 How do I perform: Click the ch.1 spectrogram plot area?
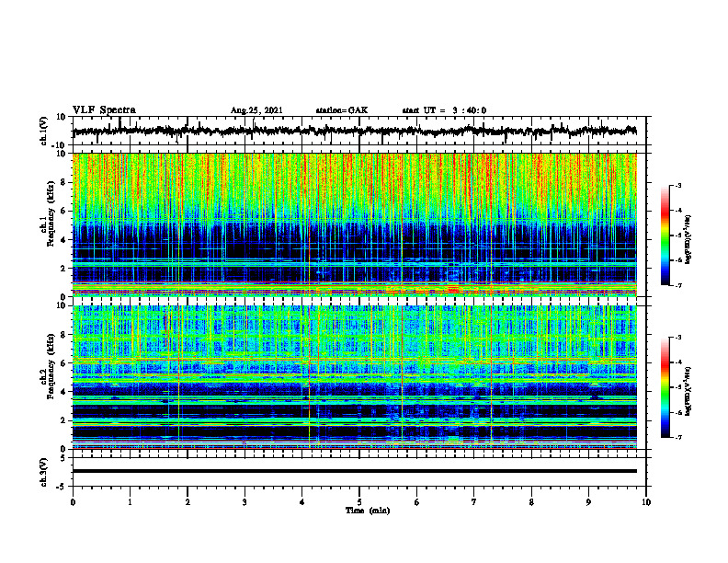[x=354, y=224]
